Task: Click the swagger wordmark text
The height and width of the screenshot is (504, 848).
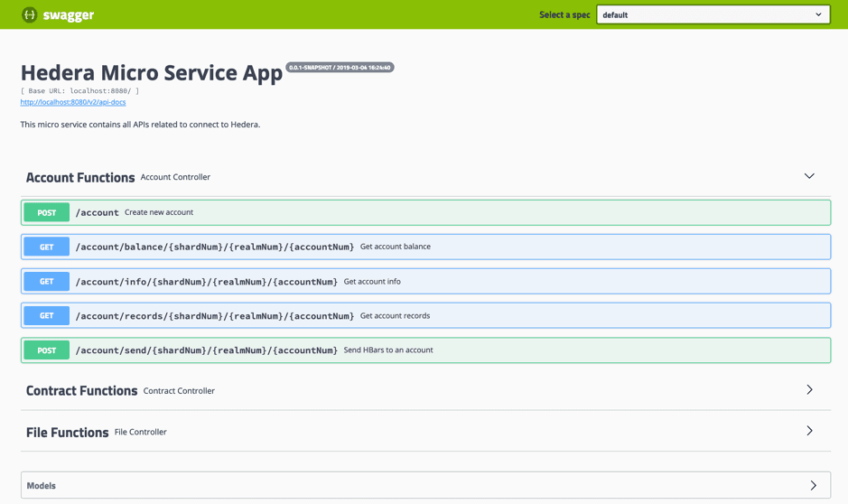Action: pos(69,15)
